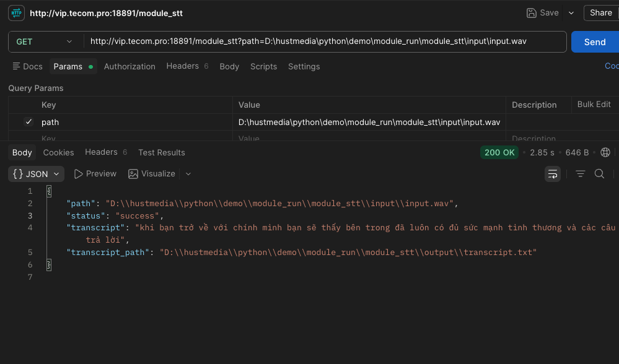The height and width of the screenshot is (364, 619).
Task: Click the response time 2.85 s
Action: click(542, 153)
